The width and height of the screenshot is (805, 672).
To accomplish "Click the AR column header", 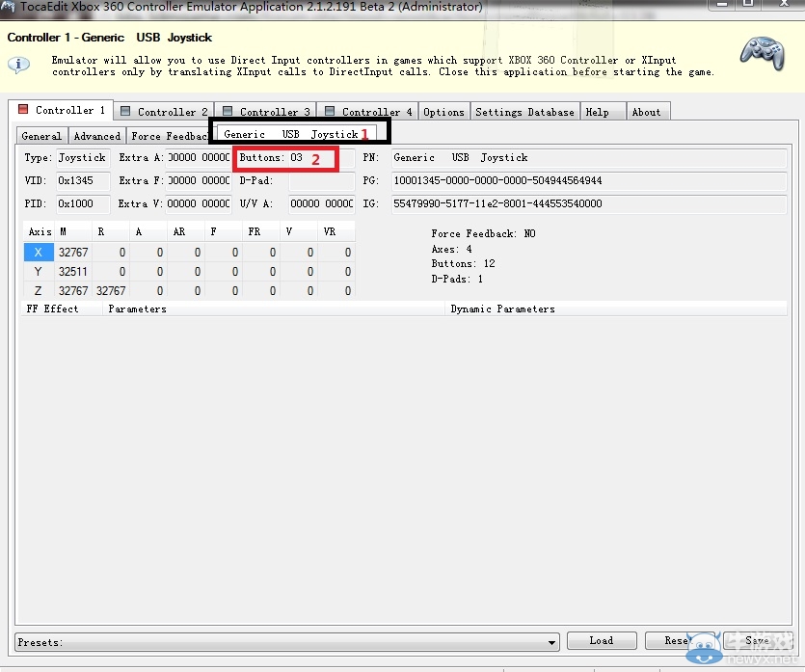I will click(185, 232).
